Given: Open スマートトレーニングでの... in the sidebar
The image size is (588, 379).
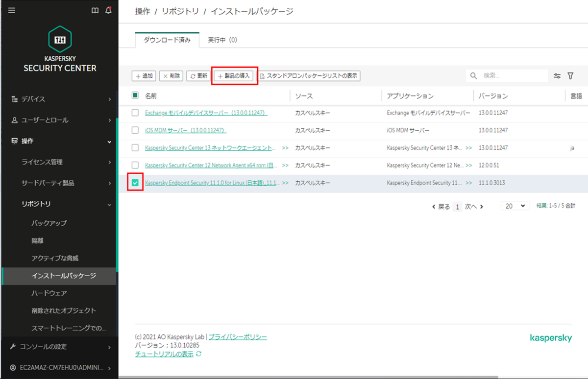Looking at the screenshot, I should pyautogui.click(x=68, y=328).
